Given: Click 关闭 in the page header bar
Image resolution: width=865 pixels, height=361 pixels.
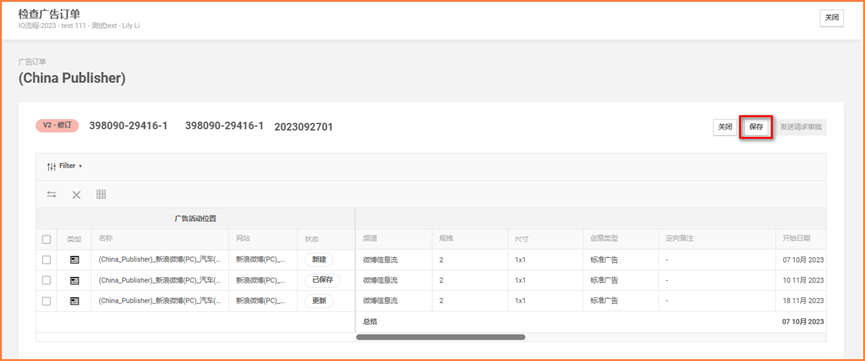Looking at the screenshot, I should point(832,18).
